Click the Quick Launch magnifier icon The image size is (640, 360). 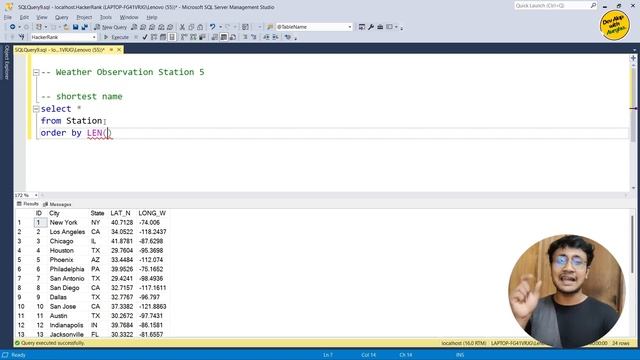(x=593, y=5)
